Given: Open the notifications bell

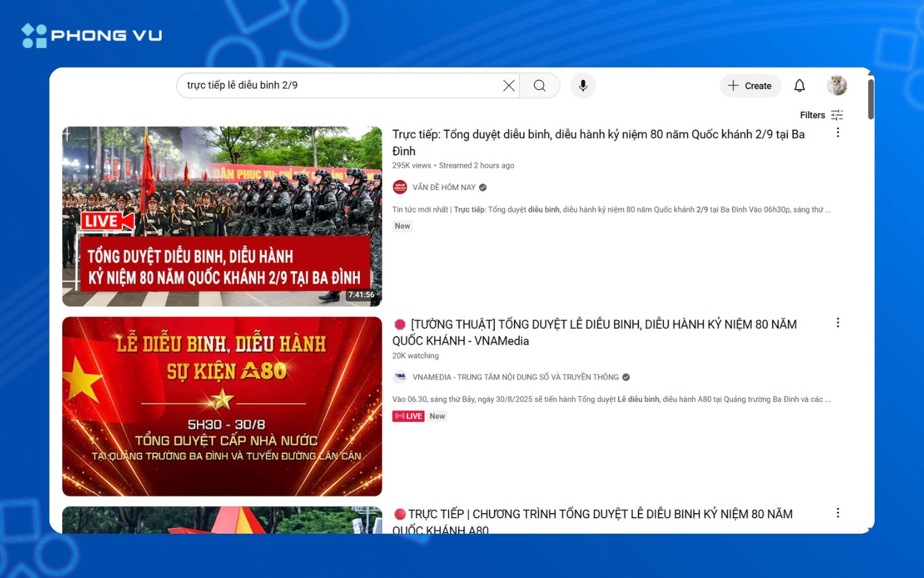Looking at the screenshot, I should click(800, 85).
